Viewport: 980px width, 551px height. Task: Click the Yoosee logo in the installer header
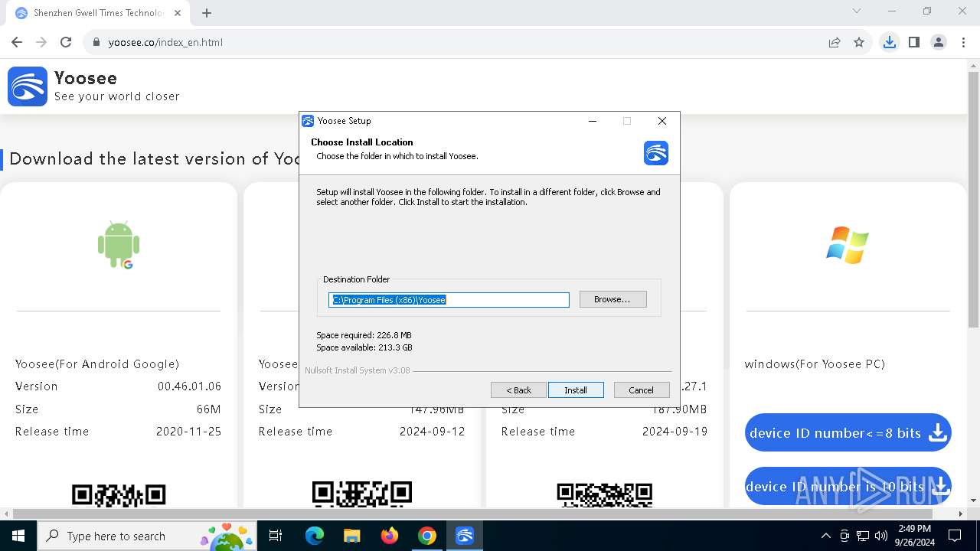(x=656, y=152)
